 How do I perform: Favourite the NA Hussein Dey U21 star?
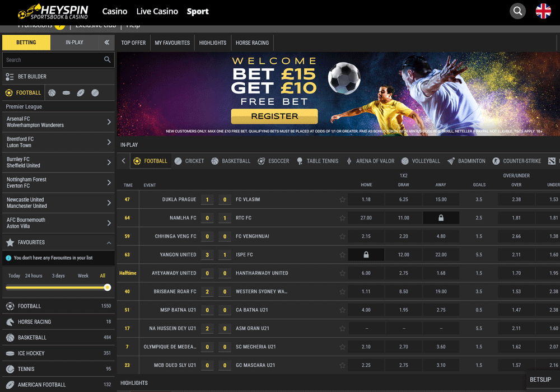click(x=342, y=329)
